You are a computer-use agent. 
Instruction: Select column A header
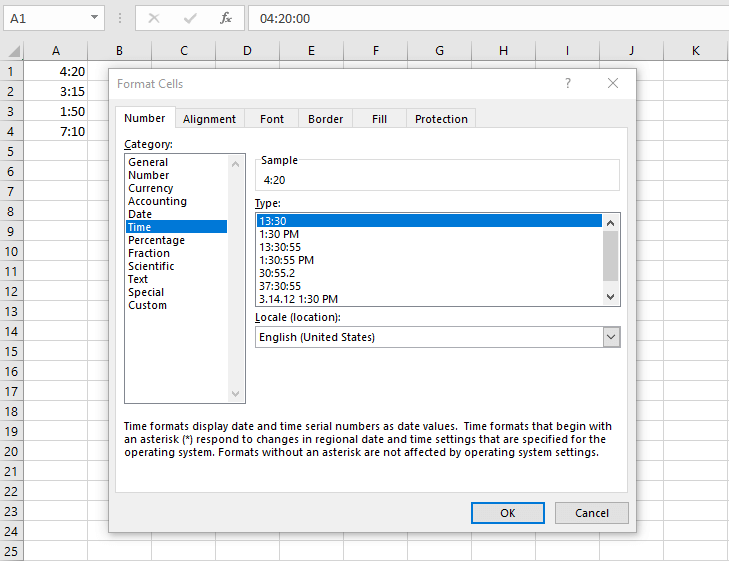(x=55, y=51)
